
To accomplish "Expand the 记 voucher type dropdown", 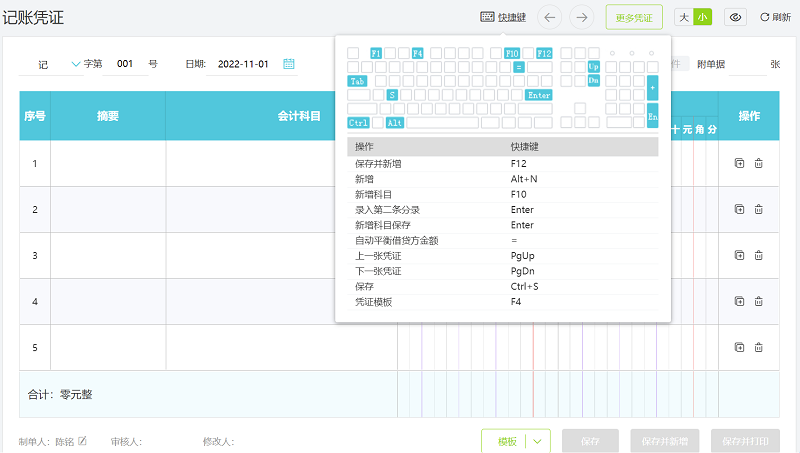I will (x=77, y=64).
